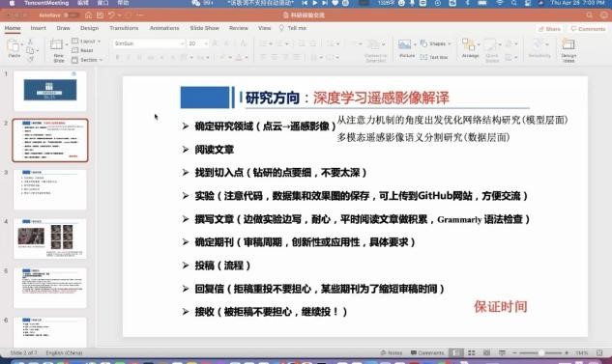
Task: Switch to Slide Sorter grid view
Action: (x=472, y=352)
